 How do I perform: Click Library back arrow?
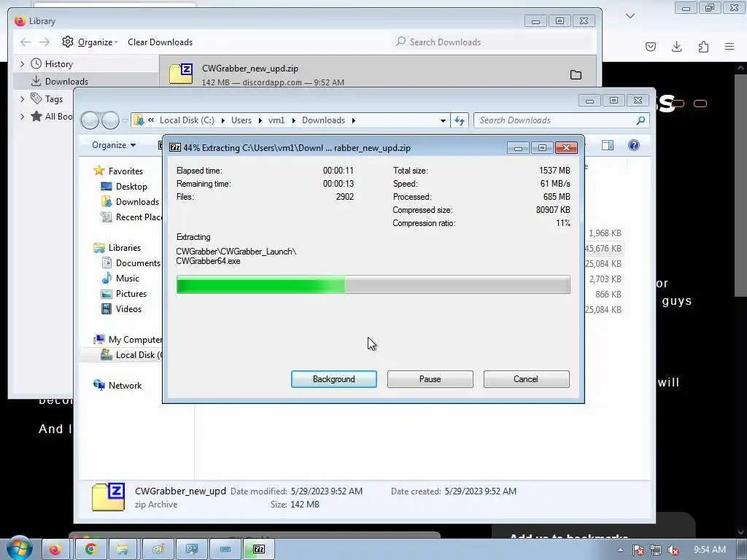(x=26, y=42)
